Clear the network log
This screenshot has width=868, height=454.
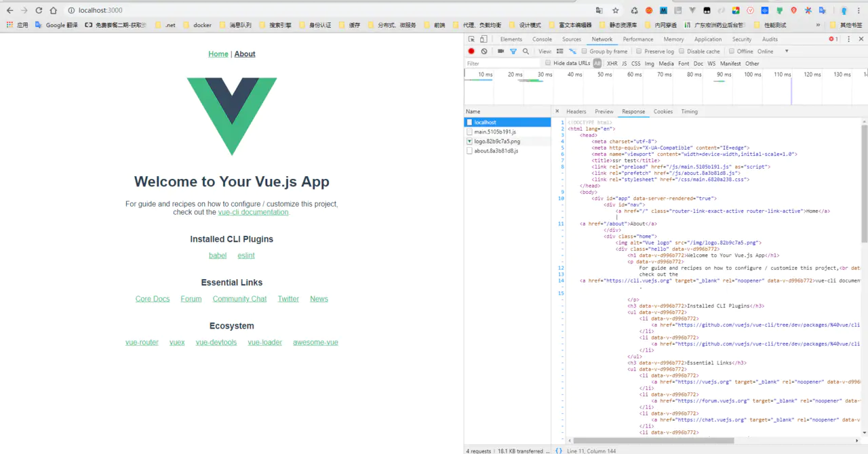(x=484, y=51)
